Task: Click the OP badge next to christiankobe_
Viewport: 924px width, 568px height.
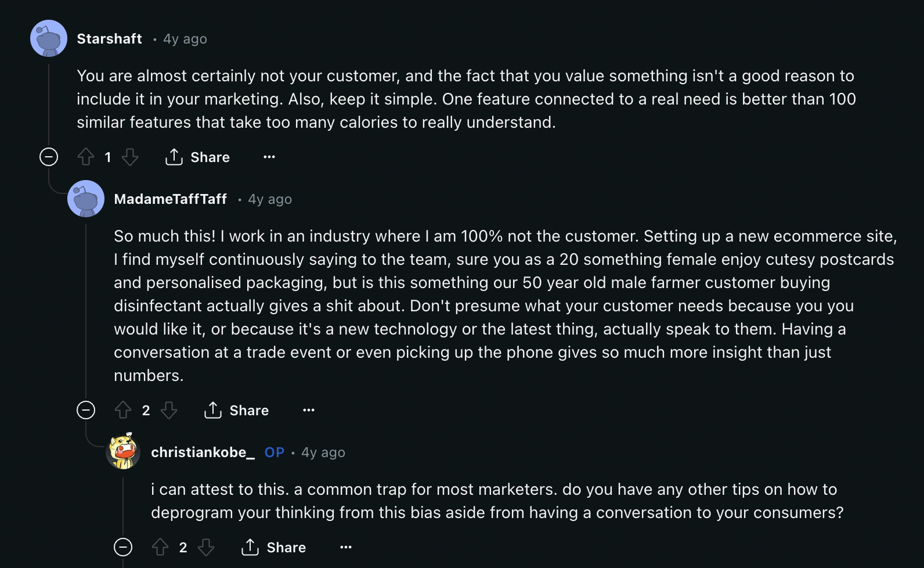Action: tap(274, 452)
